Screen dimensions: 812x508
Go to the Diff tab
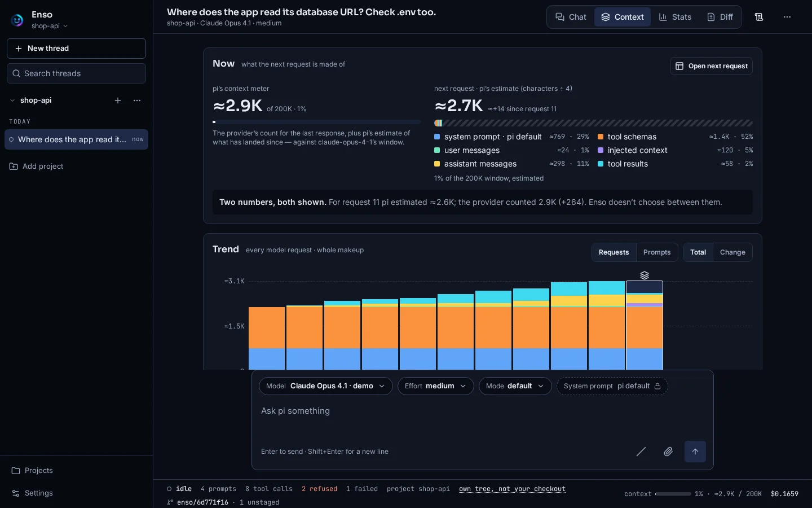720,17
